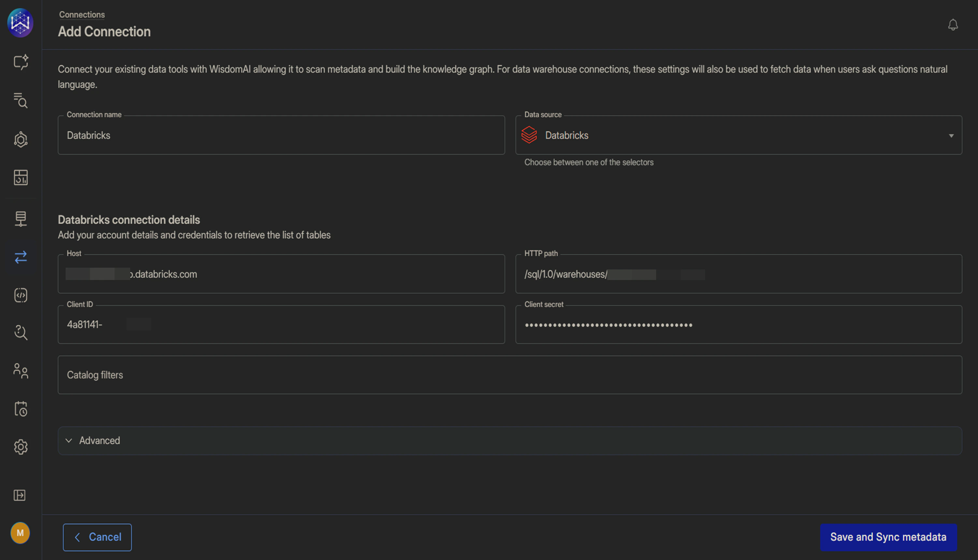The width and height of the screenshot is (978, 560).
Task: Focus the Client ID input field
Action: (x=281, y=324)
